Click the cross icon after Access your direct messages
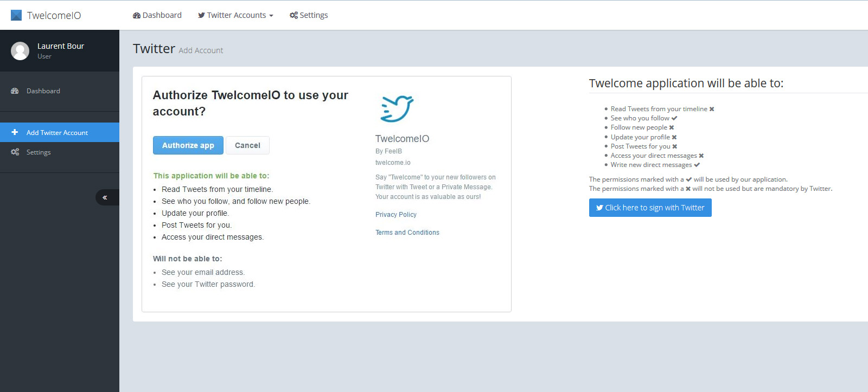The image size is (868, 392). coord(701,156)
